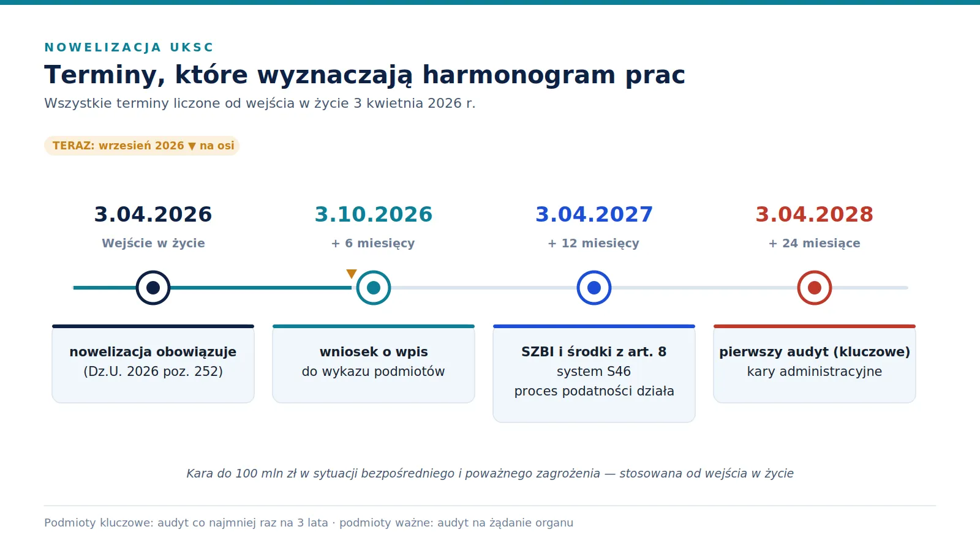Screen dimensions: 980x551
Task: Click the title 'Terminy, które wyznaczają harmonogram prac'
Action: [364, 75]
